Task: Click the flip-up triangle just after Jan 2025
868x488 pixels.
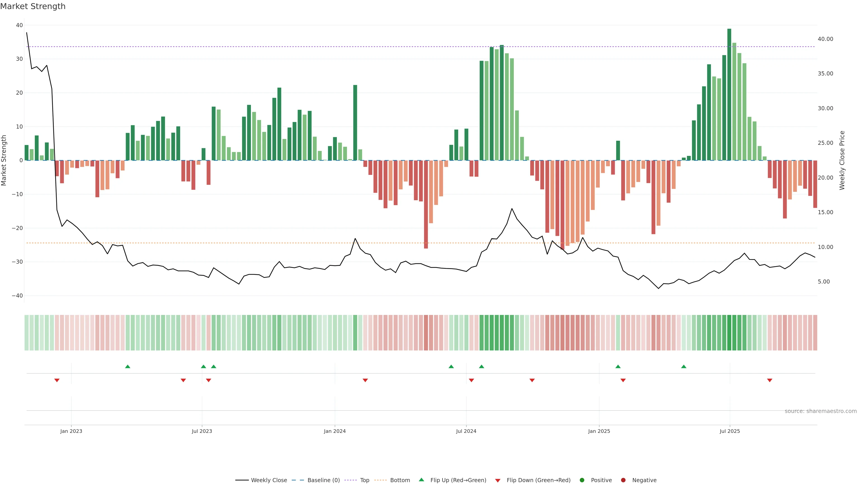Action: (x=618, y=366)
